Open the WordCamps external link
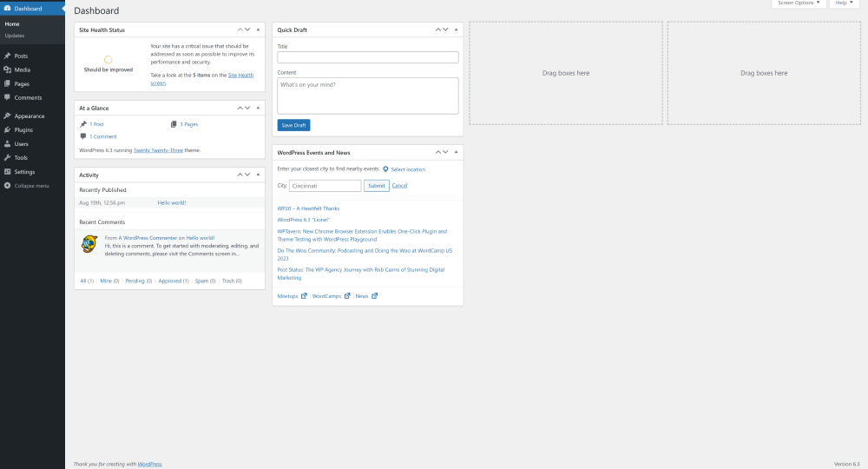 331,296
